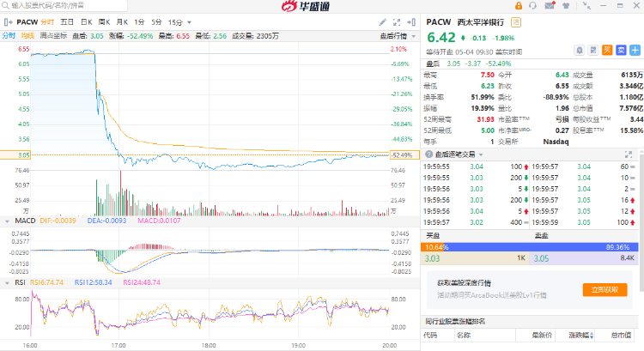Screen dimensions: 644x351
Task: Add PACW to watchlist plus icon
Action: (x=635, y=50)
